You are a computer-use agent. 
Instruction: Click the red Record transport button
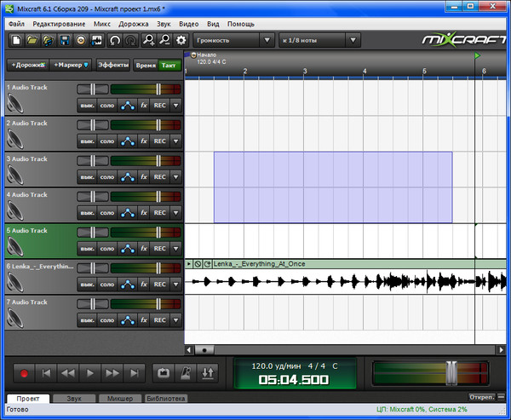25,373
